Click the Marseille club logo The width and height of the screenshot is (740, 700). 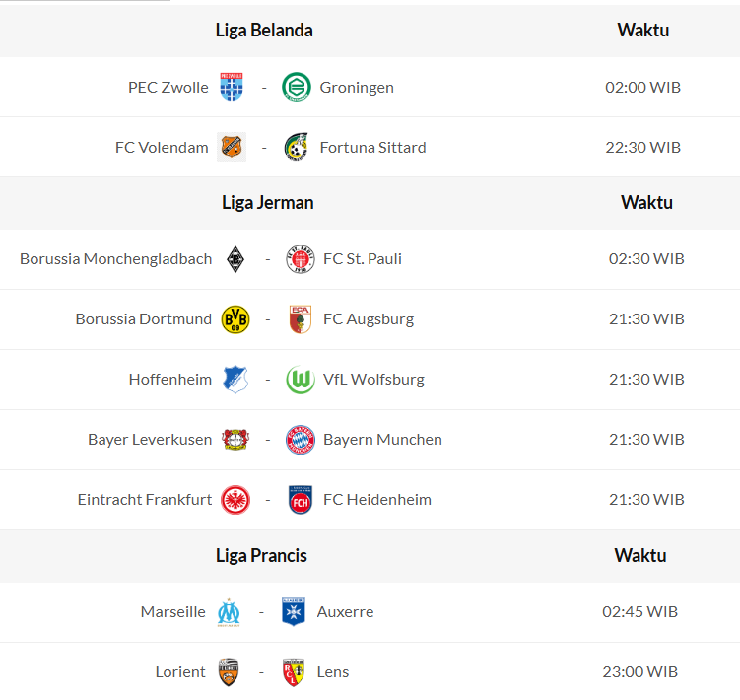click(230, 612)
